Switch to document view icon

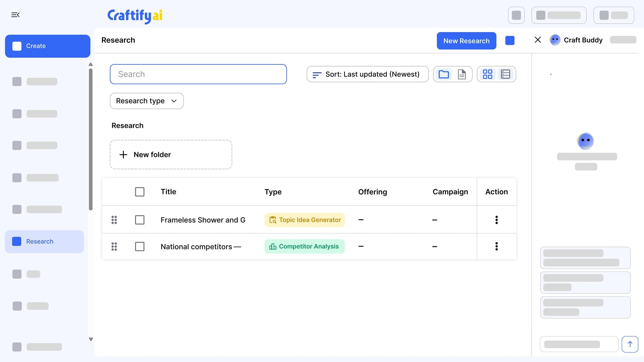[462, 74]
